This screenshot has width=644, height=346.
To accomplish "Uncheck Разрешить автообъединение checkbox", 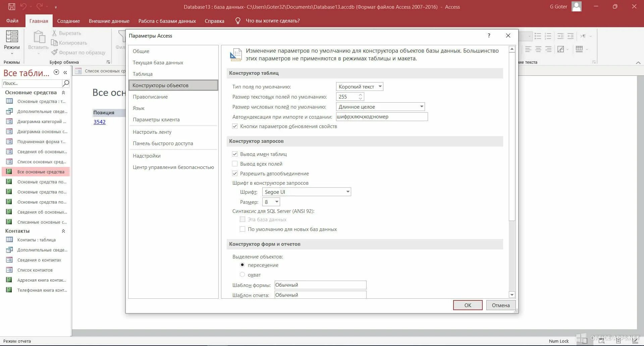I will tap(235, 174).
